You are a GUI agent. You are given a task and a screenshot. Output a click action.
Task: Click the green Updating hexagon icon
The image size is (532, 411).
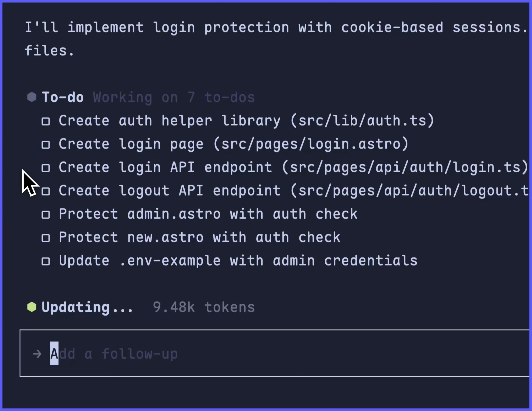[x=32, y=307]
